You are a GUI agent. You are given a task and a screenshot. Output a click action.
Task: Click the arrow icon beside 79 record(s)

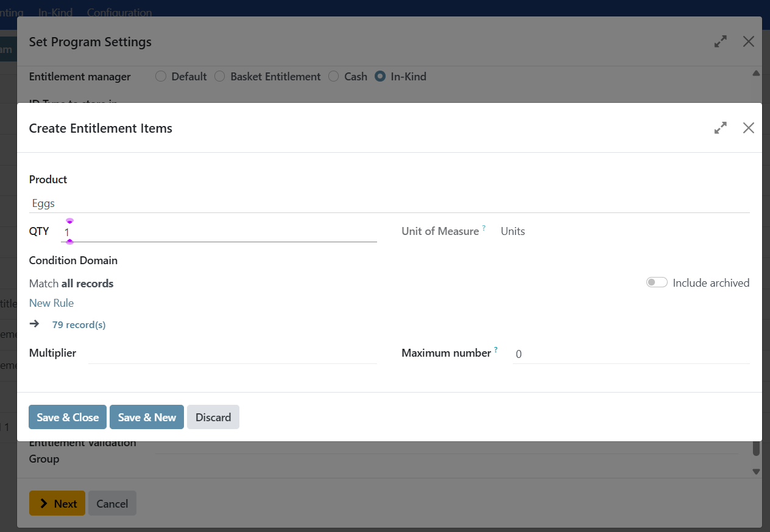[35, 324]
